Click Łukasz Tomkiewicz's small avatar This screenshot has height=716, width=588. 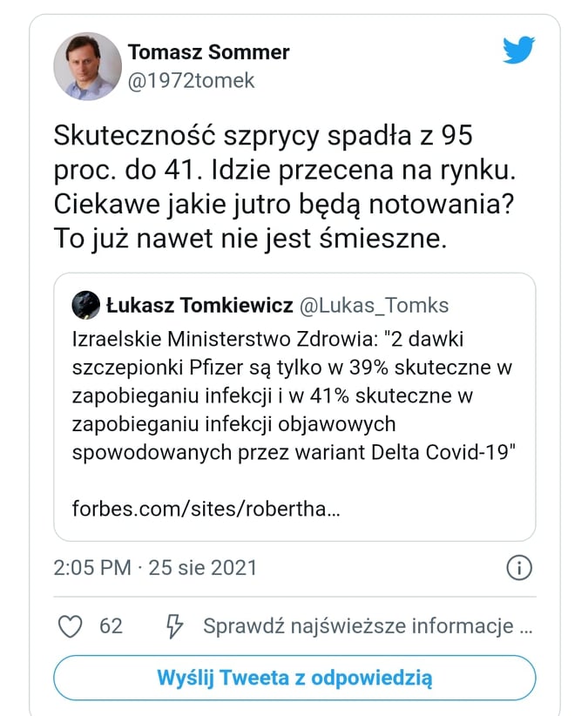point(85,305)
